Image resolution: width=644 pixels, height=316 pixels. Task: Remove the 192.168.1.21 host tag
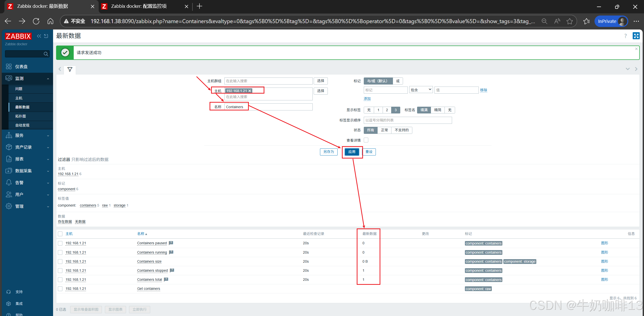coord(250,91)
